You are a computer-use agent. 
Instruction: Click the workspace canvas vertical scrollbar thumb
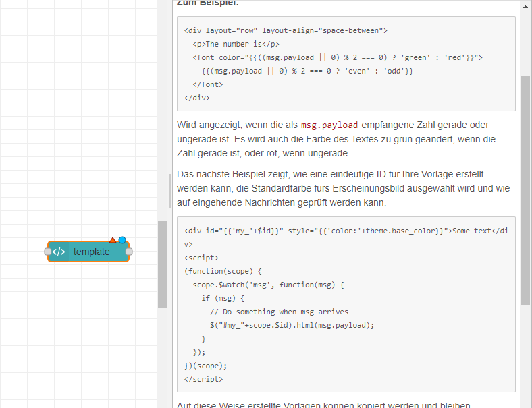click(162, 264)
